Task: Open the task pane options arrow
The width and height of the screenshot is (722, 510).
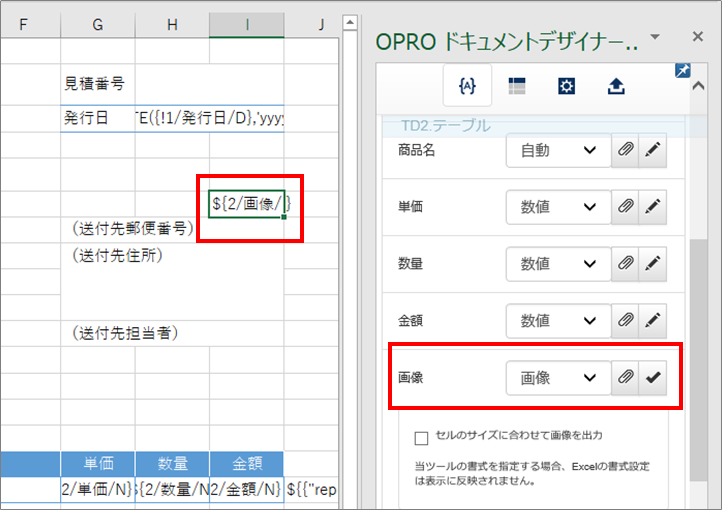Action: point(655,37)
